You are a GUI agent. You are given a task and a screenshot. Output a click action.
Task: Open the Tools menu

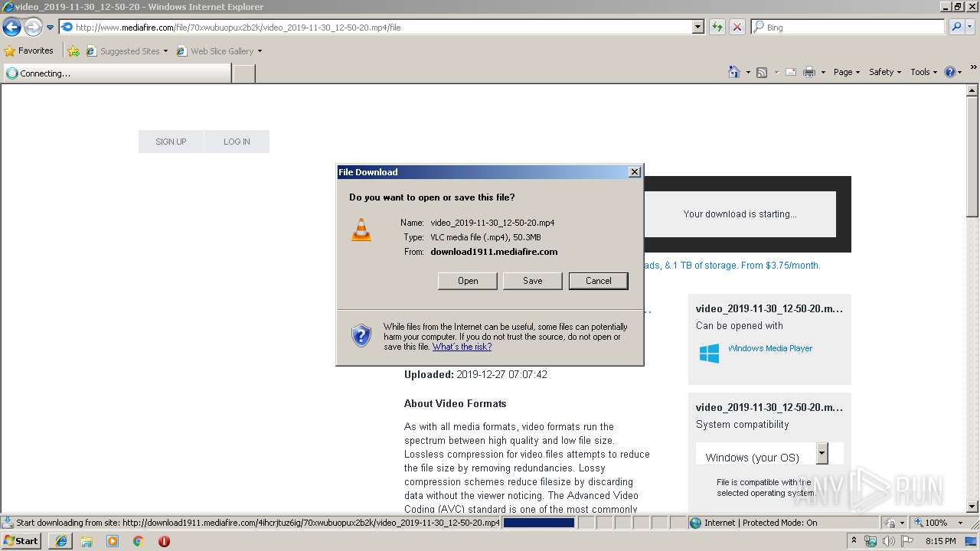923,72
